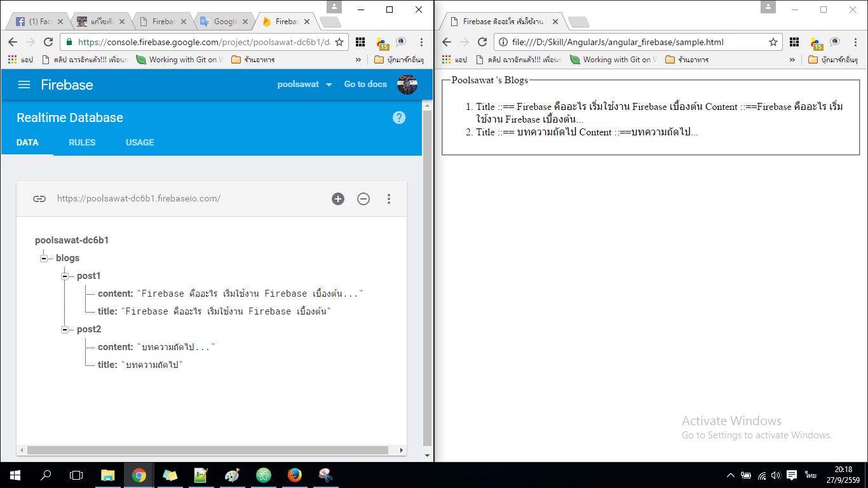The height and width of the screenshot is (488, 868).
Task: Select post1 content value
Action: [250, 294]
